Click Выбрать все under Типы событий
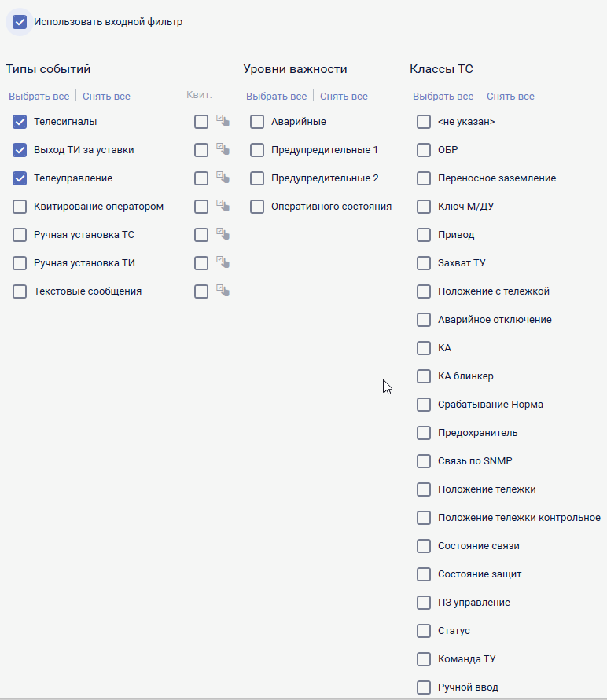 click(39, 97)
